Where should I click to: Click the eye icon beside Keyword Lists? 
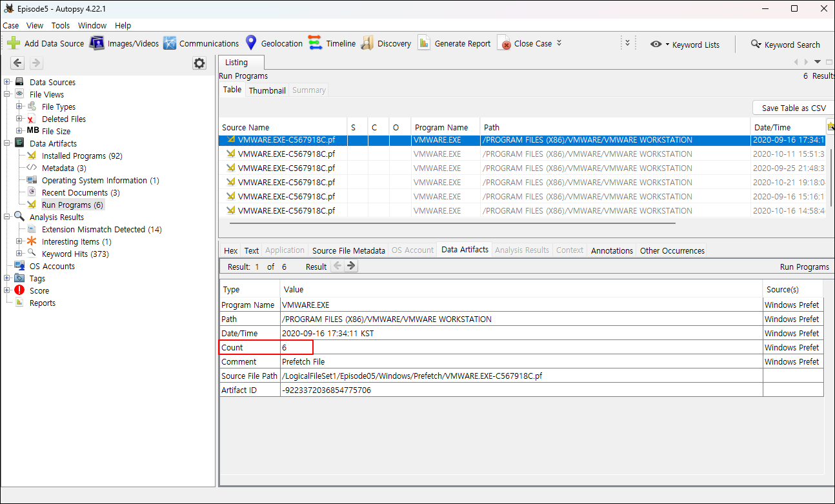656,45
